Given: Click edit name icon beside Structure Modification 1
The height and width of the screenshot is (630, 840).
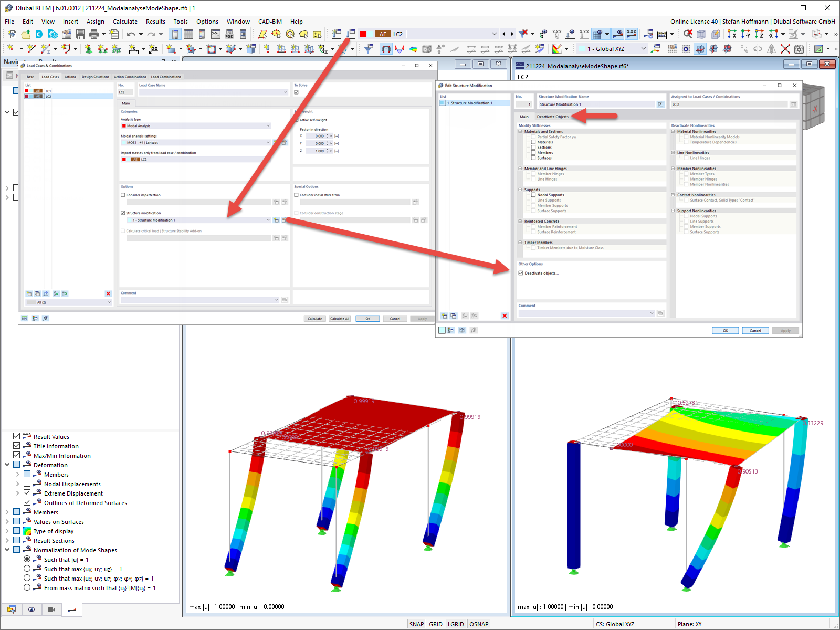Looking at the screenshot, I should (660, 104).
